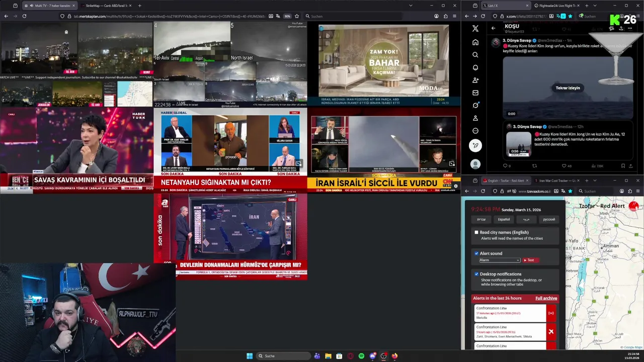Screen dimensions: 644x362
Task: Open X Home from sidebar
Action: [475, 42]
